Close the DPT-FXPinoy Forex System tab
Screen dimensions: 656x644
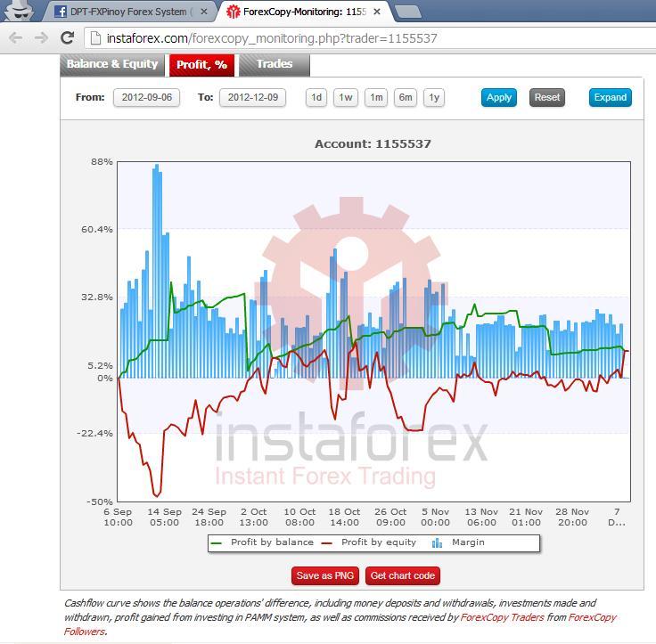click(204, 12)
